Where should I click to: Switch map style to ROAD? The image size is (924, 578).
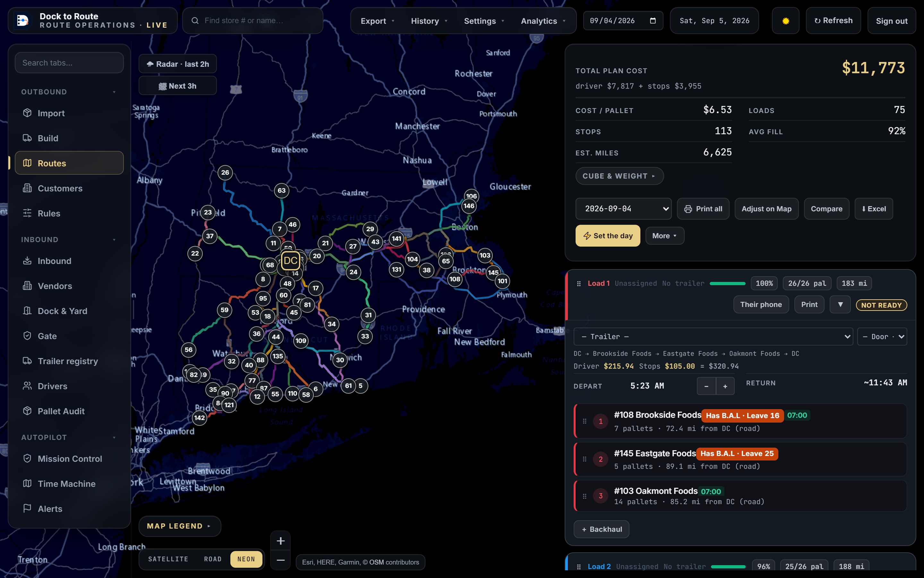coord(213,559)
